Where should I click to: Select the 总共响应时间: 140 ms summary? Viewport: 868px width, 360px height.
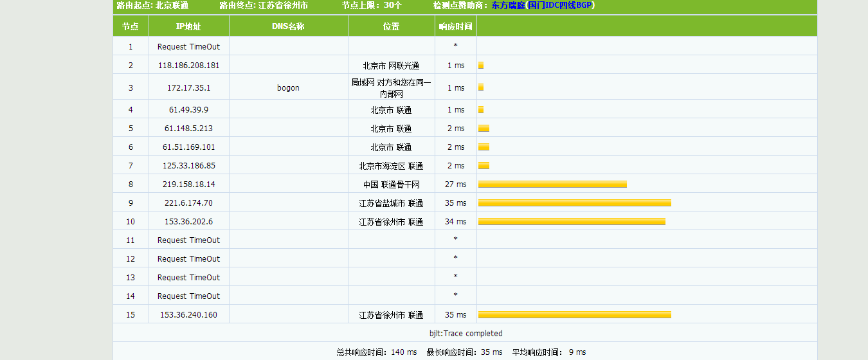click(x=377, y=352)
